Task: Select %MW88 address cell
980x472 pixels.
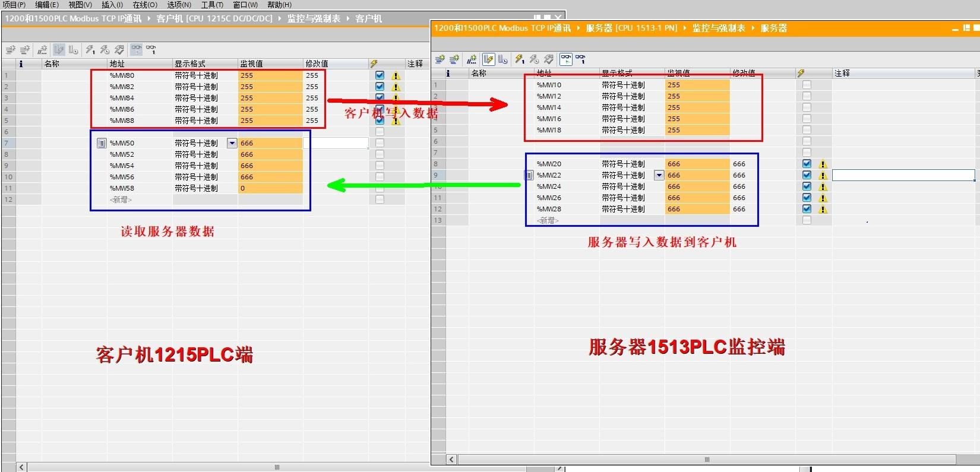Action: (x=140, y=121)
